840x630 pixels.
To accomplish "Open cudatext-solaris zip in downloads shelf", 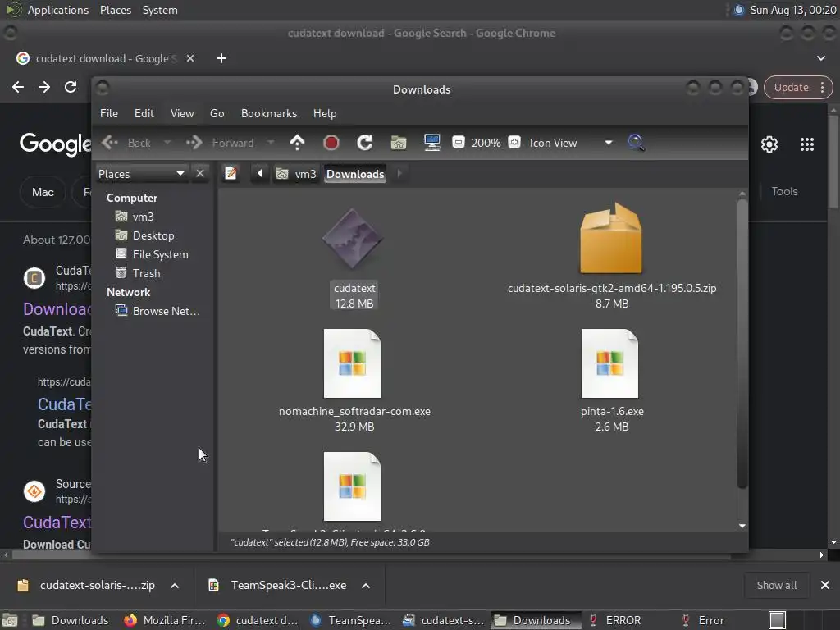I will pos(88,585).
